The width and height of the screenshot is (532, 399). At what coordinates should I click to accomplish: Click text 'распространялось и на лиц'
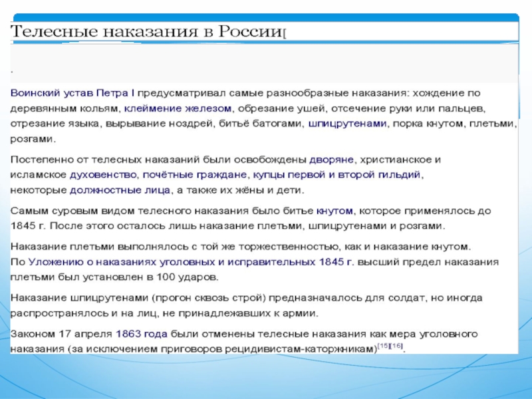tap(83, 313)
